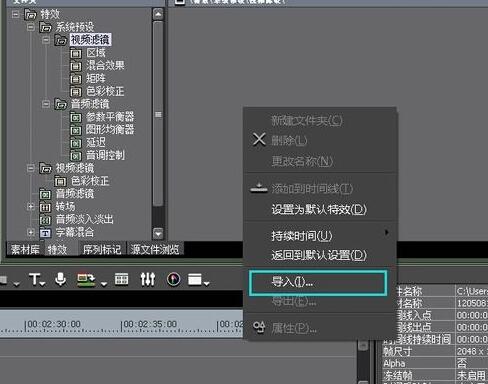The image size is (488, 384).
Task: Click 返回到默认设置(D) menu item
Action: click(319, 255)
